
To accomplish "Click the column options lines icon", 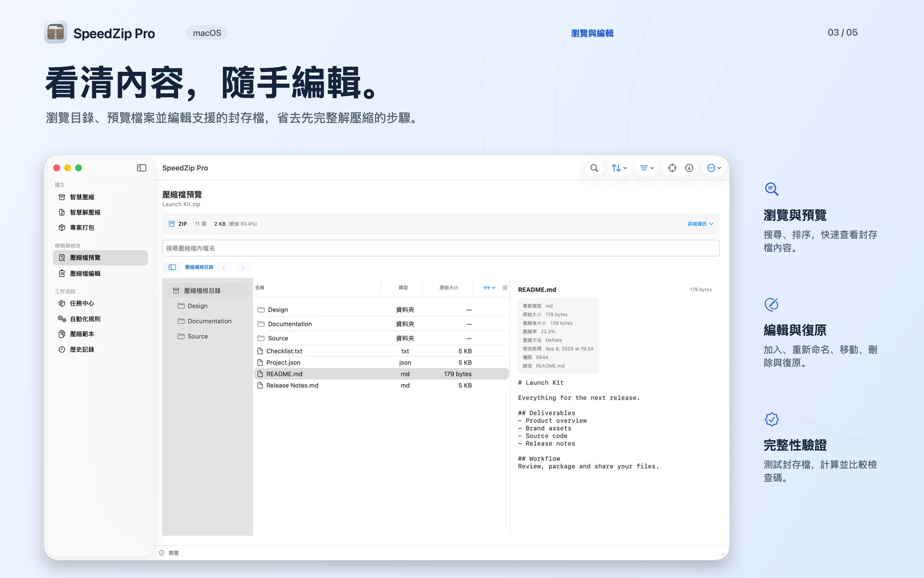I will click(505, 288).
